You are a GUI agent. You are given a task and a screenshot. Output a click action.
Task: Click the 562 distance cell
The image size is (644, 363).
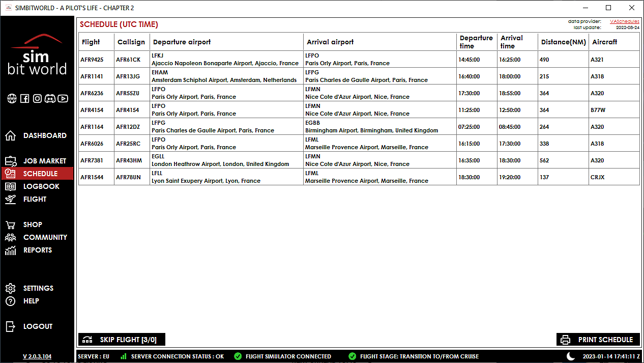click(x=563, y=160)
